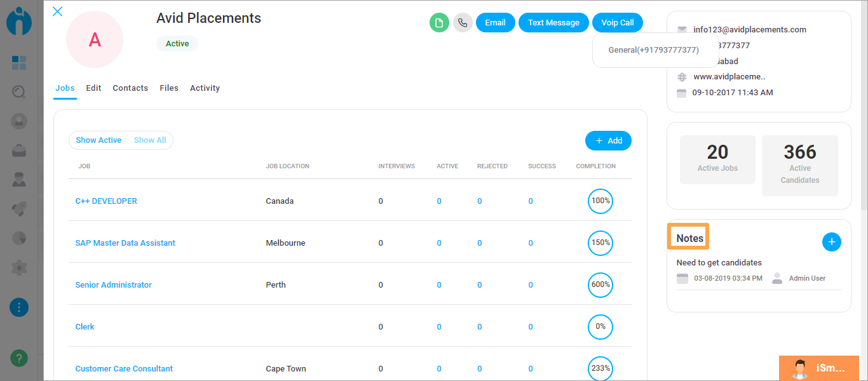The width and height of the screenshot is (868, 381).
Task: Click the calendar icon in the note entry
Action: coord(682,278)
